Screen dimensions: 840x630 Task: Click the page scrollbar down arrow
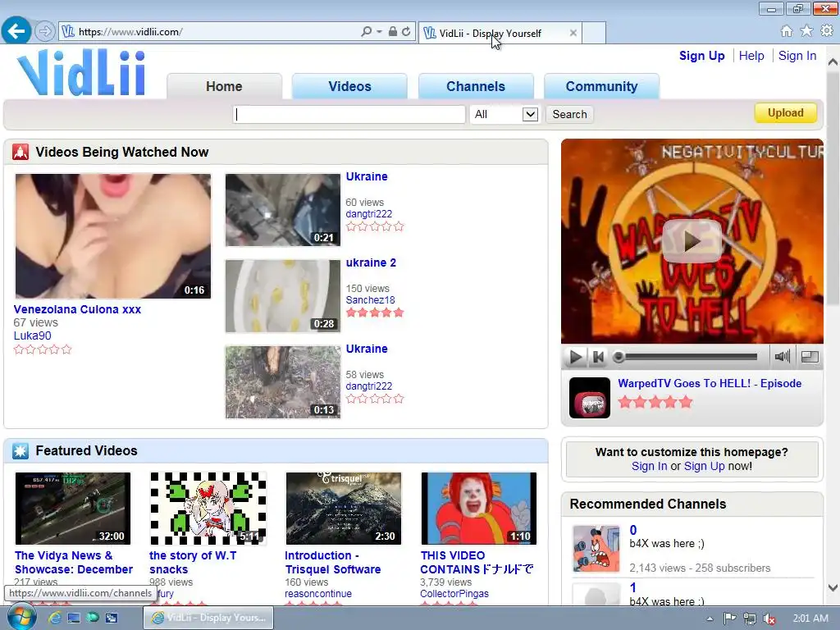click(833, 587)
